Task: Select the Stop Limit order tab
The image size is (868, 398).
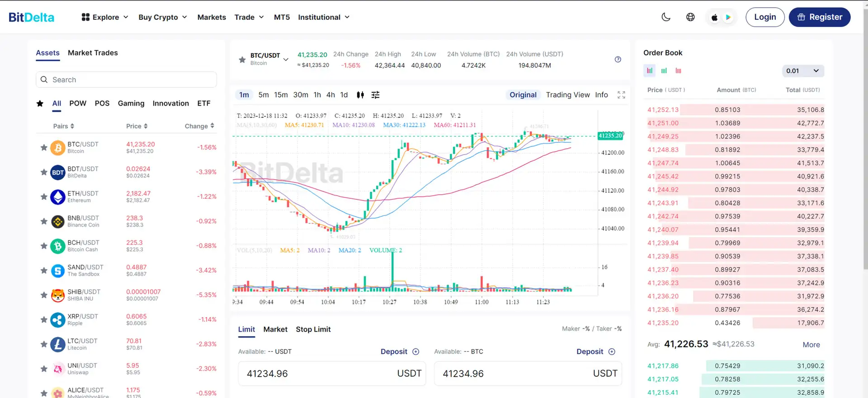Action: 313,329
